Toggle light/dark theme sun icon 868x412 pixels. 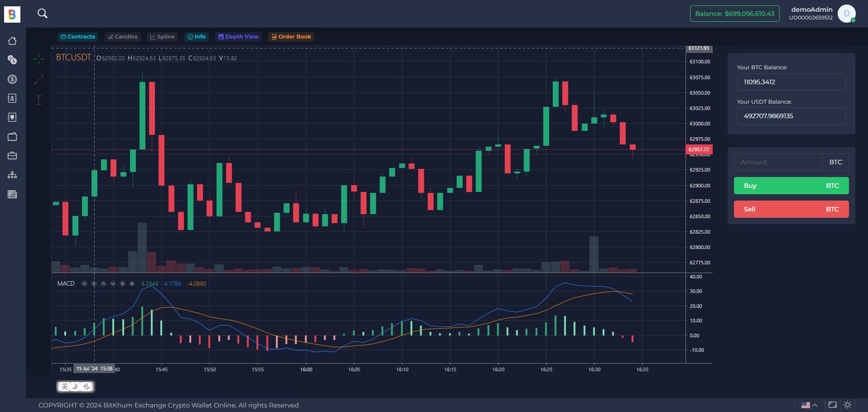[848, 405]
